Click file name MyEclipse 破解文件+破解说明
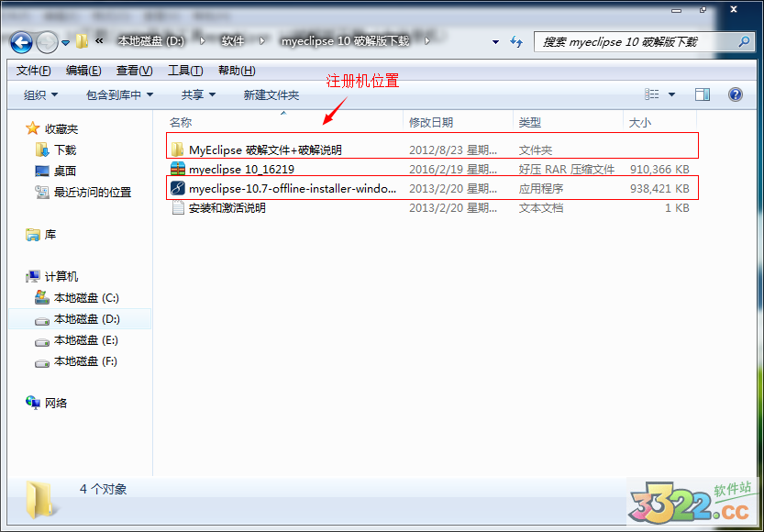The width and height of the screenshot is (764, 532). [x=266, y=150]
